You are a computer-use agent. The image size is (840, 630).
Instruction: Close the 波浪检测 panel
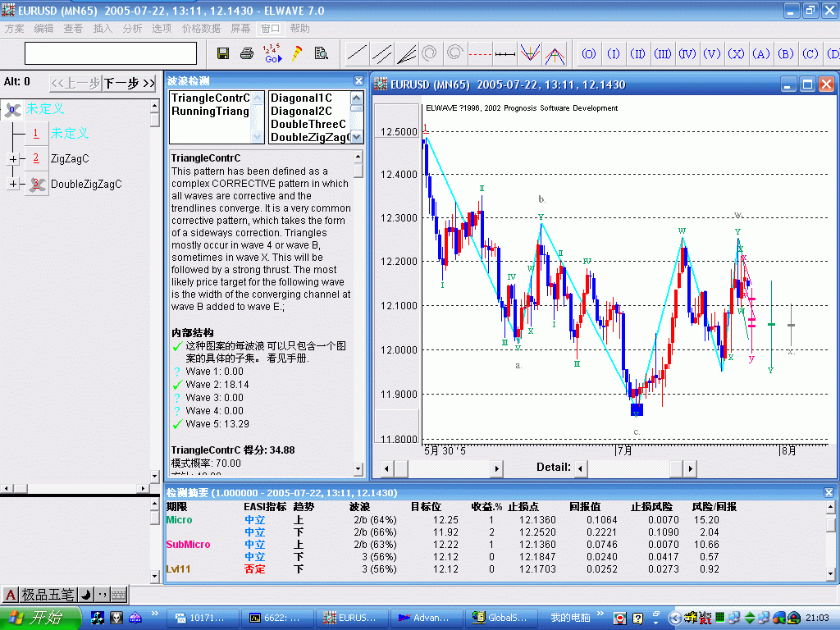[358, 80]
